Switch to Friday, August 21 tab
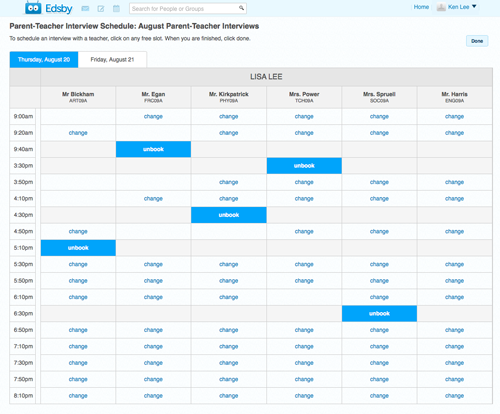This screenshot has width=500, height=414. [x=112, y=60]
